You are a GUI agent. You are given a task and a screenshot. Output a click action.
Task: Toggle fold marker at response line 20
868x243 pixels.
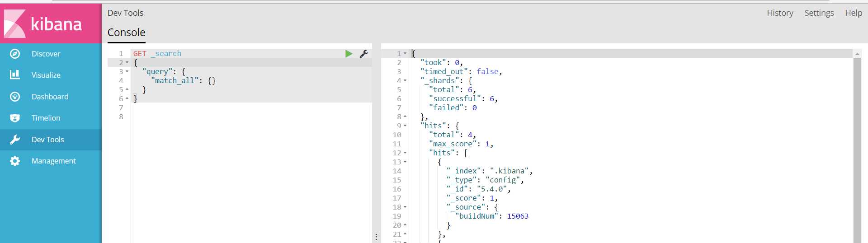405,225
